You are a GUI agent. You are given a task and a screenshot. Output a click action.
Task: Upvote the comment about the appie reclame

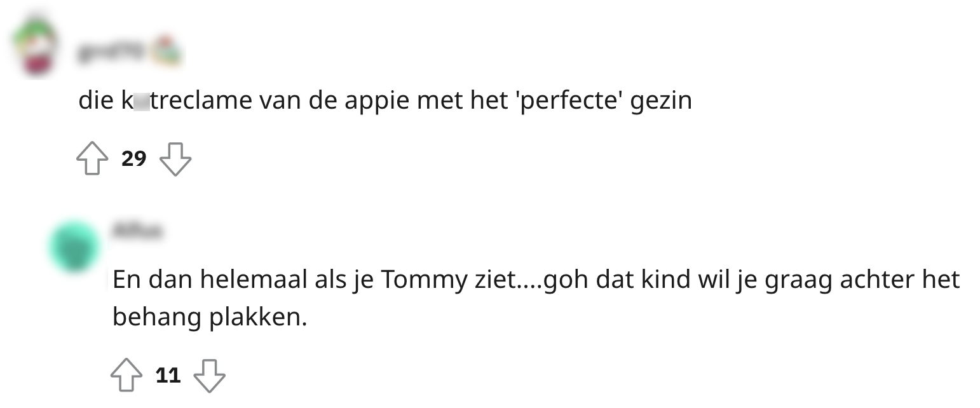pos(92,158)
